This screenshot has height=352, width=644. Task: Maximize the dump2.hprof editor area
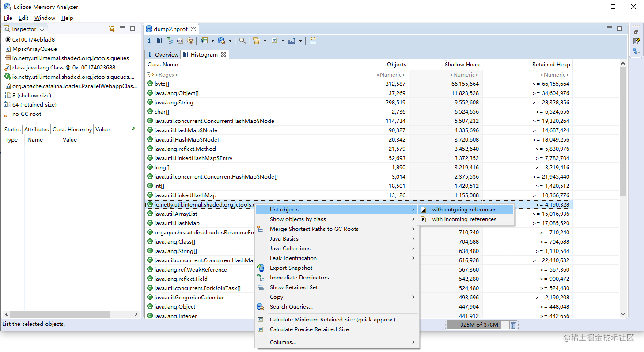tap(620, 28)
